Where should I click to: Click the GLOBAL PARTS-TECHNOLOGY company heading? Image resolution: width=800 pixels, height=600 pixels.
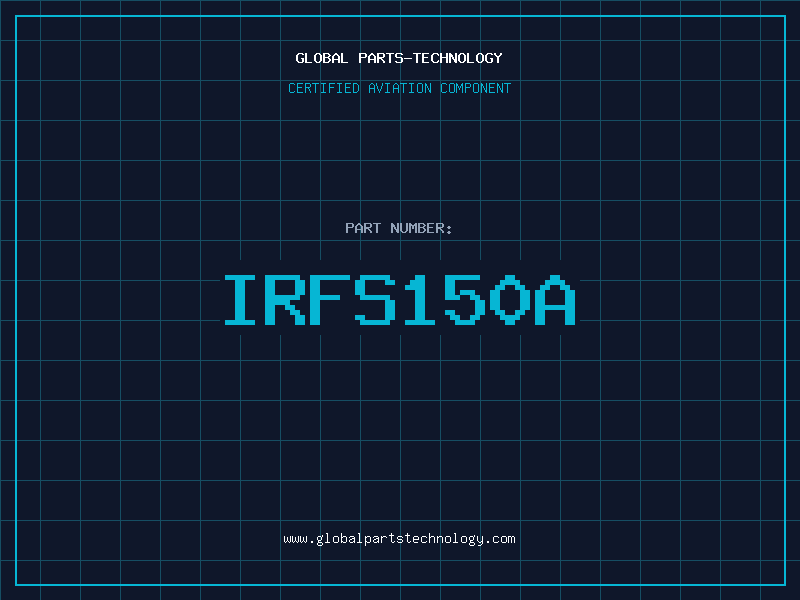pos(399,58)
